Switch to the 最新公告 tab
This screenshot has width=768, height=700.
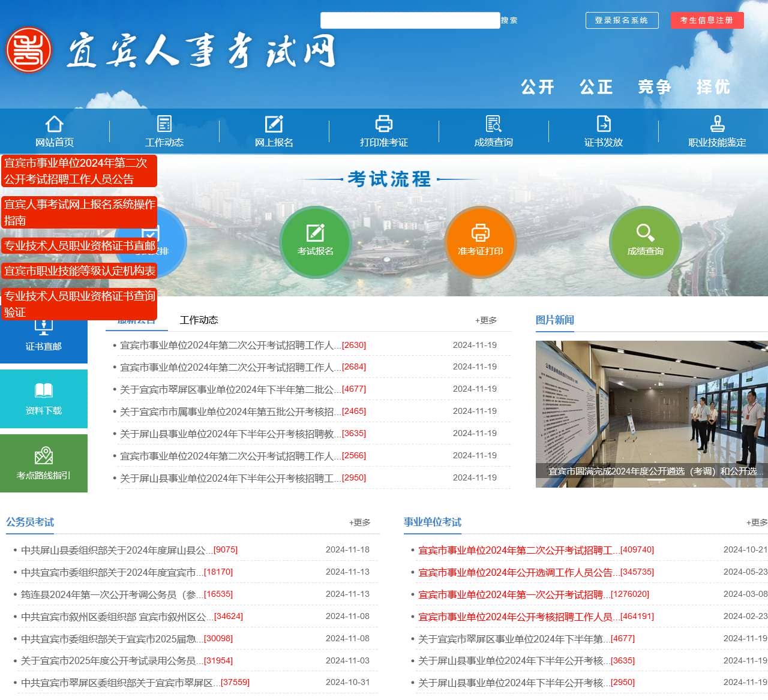point(137,320)
